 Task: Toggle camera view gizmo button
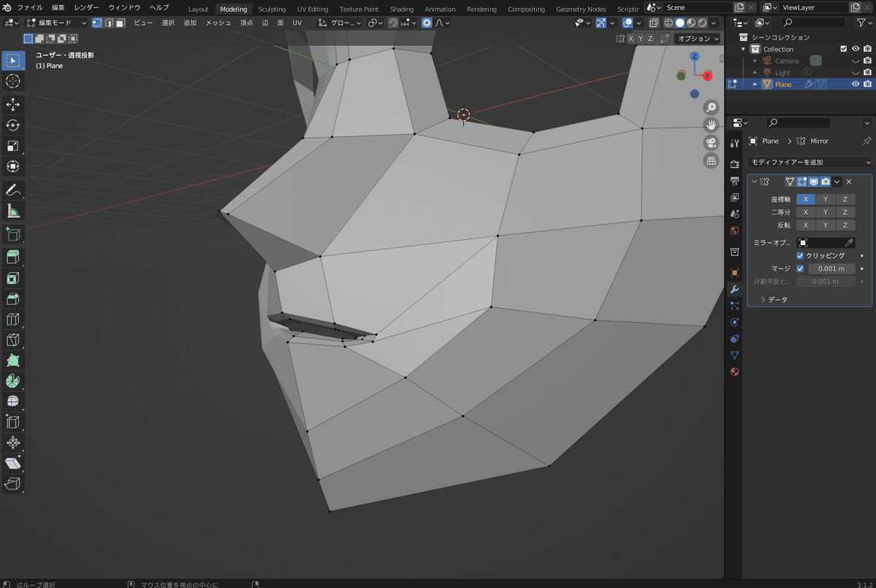pos(711,143)
